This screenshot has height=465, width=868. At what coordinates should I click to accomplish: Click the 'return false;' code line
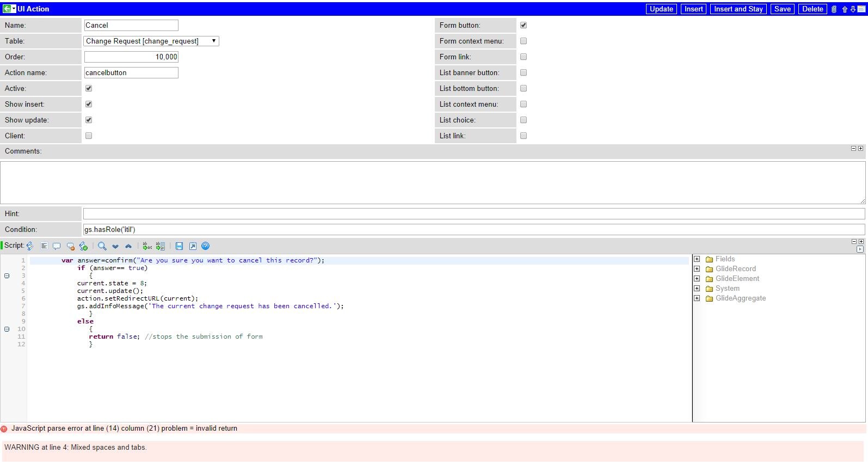114,336
